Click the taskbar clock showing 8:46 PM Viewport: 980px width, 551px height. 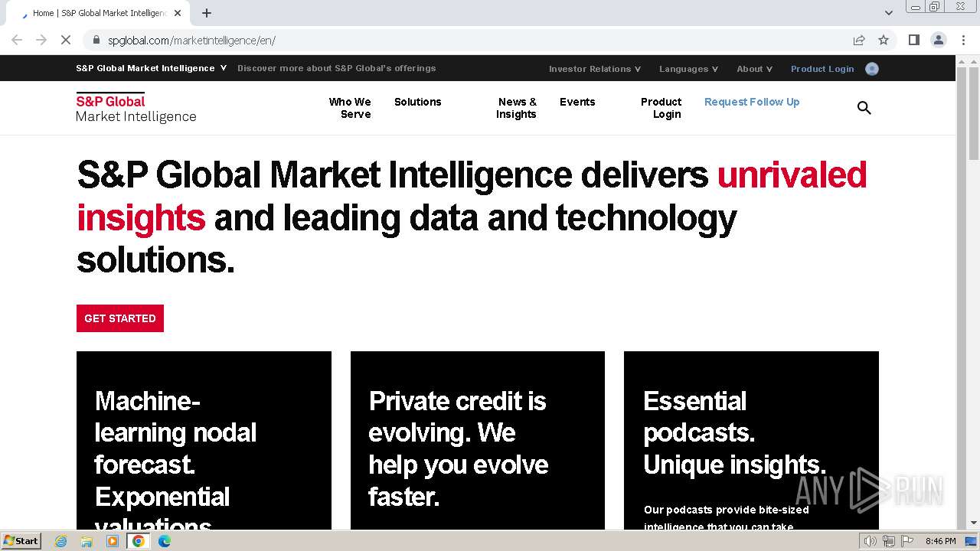(940, 541)
